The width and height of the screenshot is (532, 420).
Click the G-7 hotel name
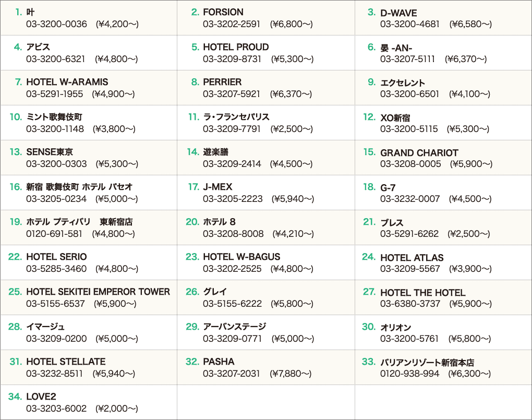(388, 188)
